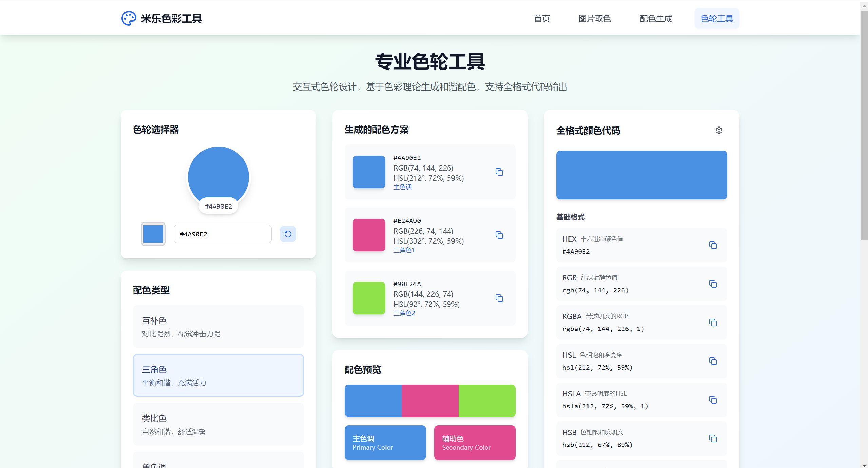Open 配色生成 nav item
This screenshot has height=468, width=868.
pos(655,19)
